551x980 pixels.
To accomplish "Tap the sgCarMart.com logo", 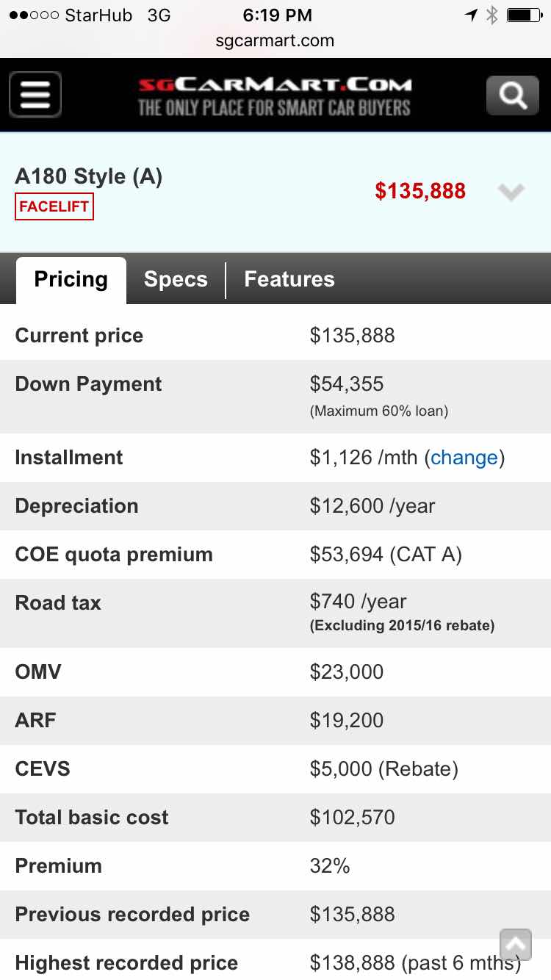I will (x=275, y=97).
